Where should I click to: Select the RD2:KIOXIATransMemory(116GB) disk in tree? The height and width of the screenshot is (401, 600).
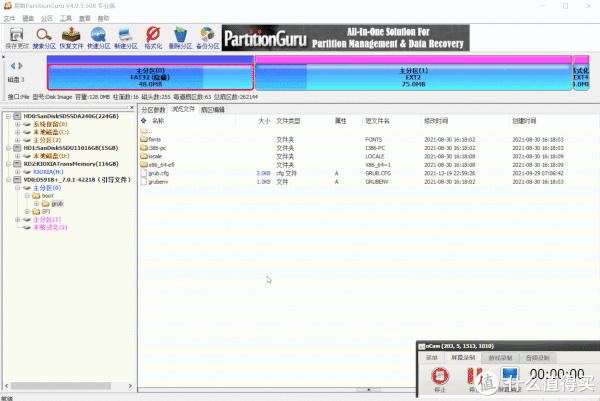click(x=71, y=164)
